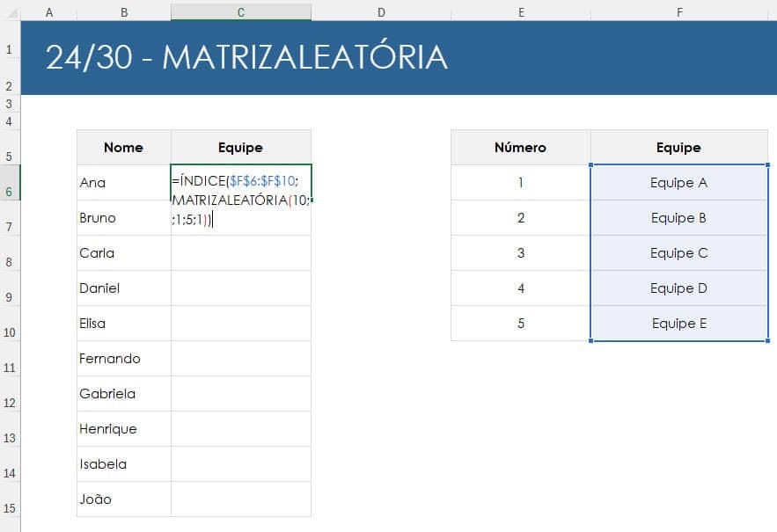Click the Número column header cell
The width and height of the screenshot is (777, 532).
(x=520, y=147)
